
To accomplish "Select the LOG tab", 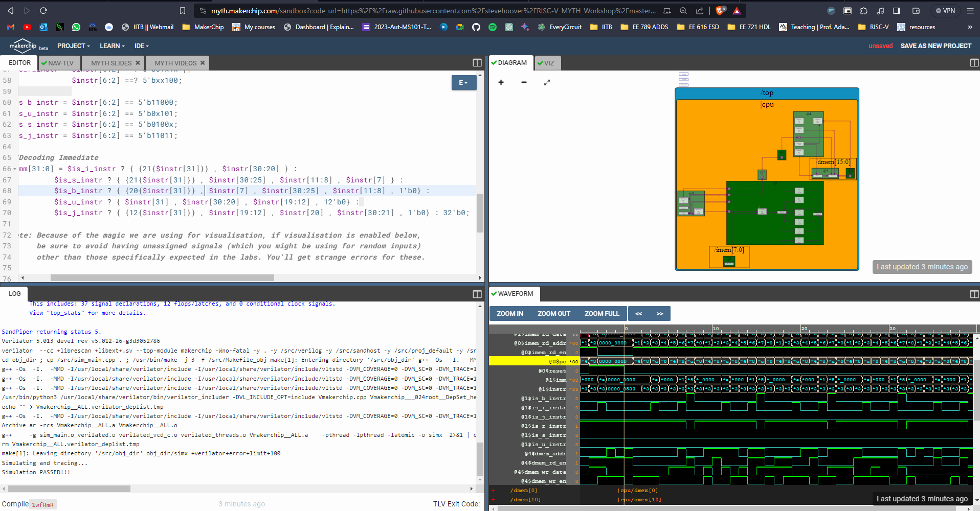I will (x=15, y=294).
